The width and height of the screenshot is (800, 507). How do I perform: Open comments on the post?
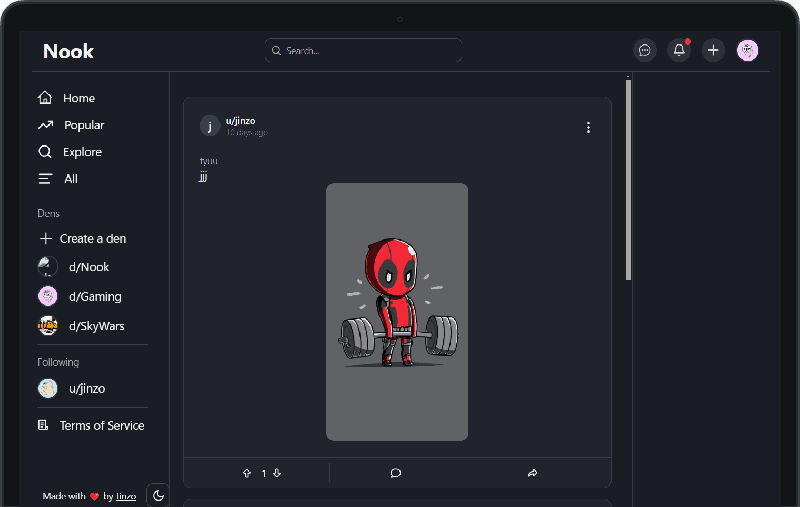tap(395, 473)
